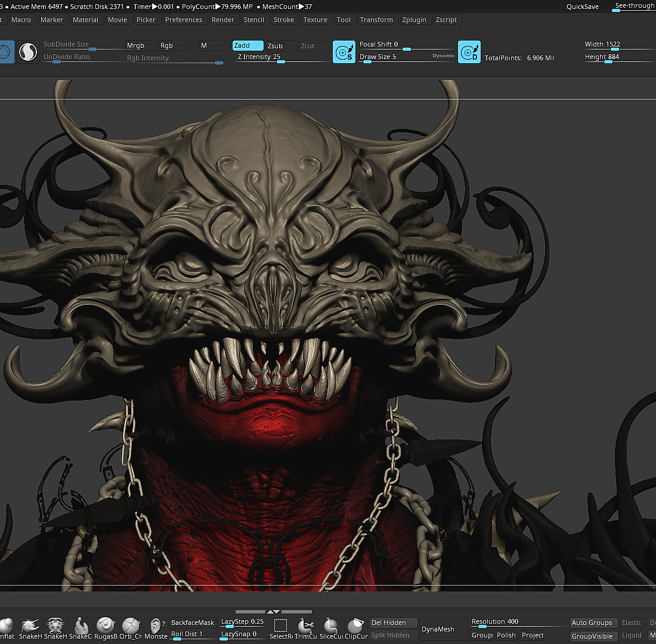
Task: Adjust the Z Intensity slider
Action: click(281, 58)
